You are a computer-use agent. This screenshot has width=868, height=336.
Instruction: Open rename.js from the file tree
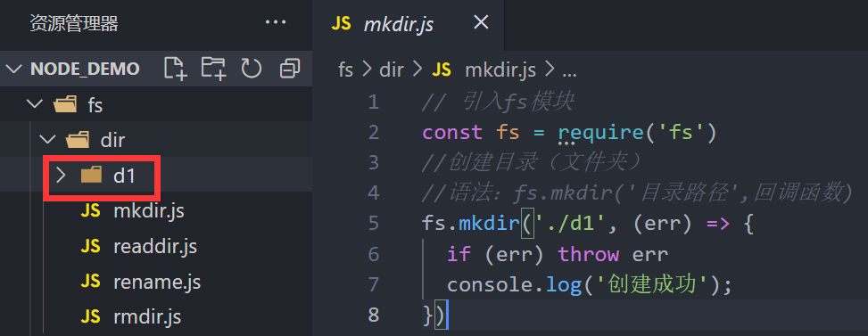tap(157, 283)
